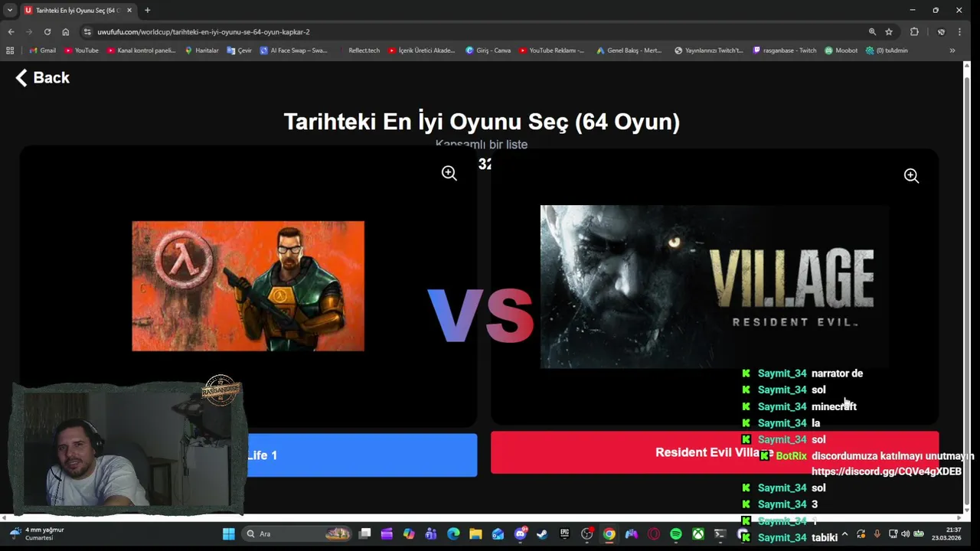
Task: Reload the page with the refresh icon
Action: 47,31
